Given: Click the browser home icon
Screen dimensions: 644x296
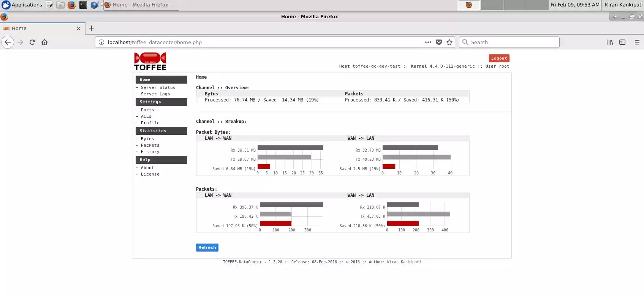Looking at the screenshot, I should (x=44, y=42).
